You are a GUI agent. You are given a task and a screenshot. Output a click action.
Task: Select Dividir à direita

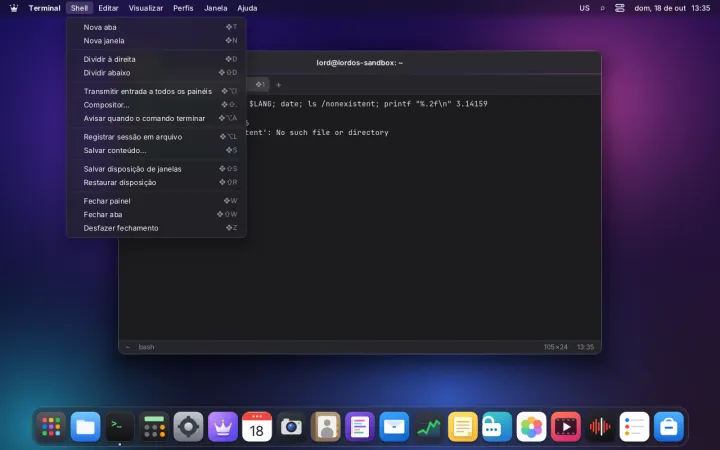pos(157,59)
